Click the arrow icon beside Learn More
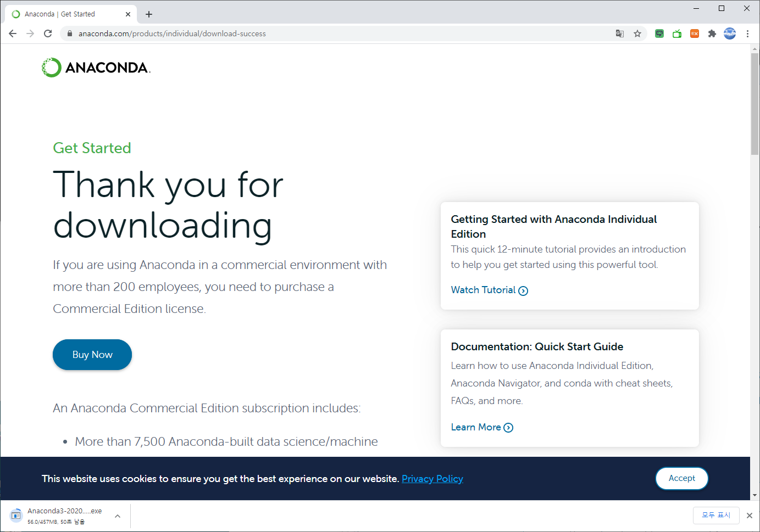760x532 pixels. click(x=508, y=428)
